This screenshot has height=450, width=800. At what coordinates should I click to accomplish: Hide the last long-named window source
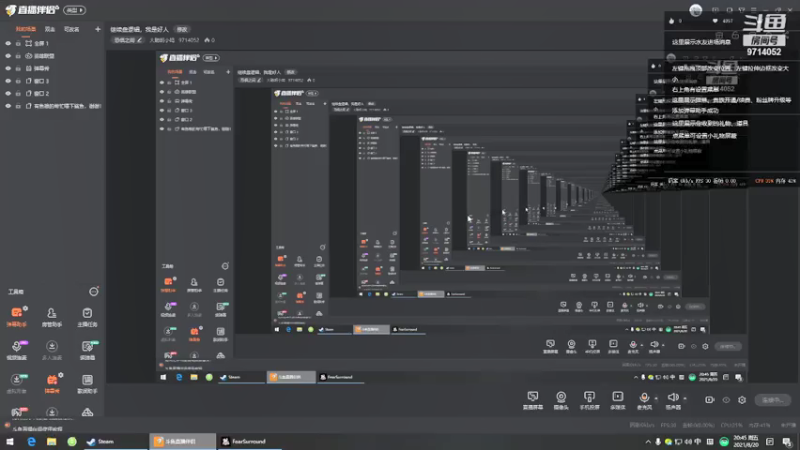[x=8, y=106]
